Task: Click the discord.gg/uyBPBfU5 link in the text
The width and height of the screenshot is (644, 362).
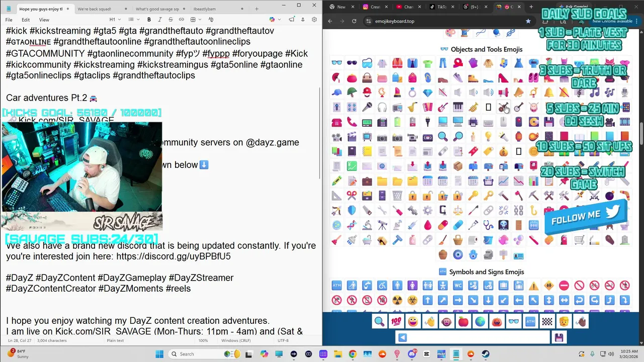Action: tap(174, 256)
